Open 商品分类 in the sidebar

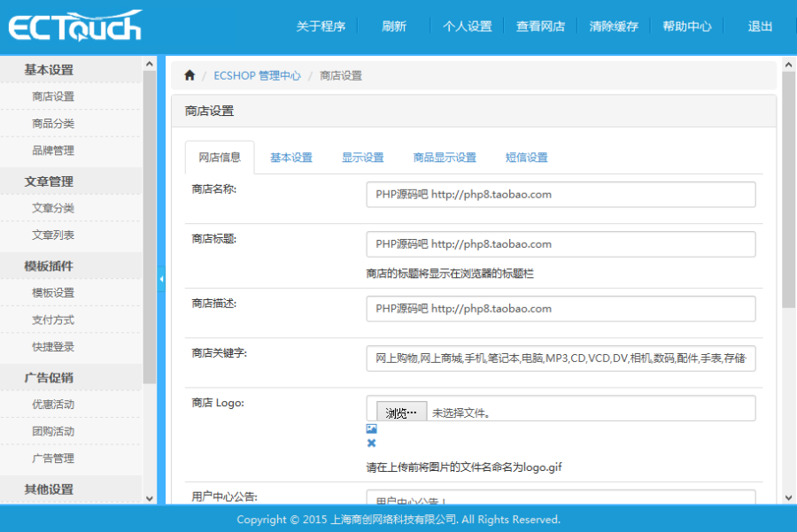[53, 123]
